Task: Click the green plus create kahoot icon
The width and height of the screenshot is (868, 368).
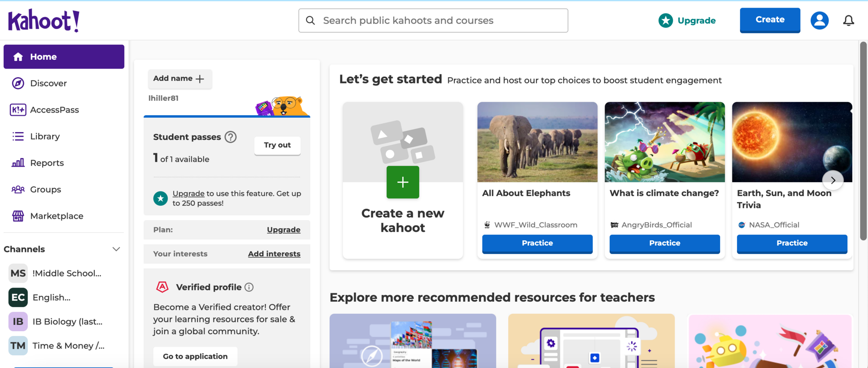Action: pos(403,182)
